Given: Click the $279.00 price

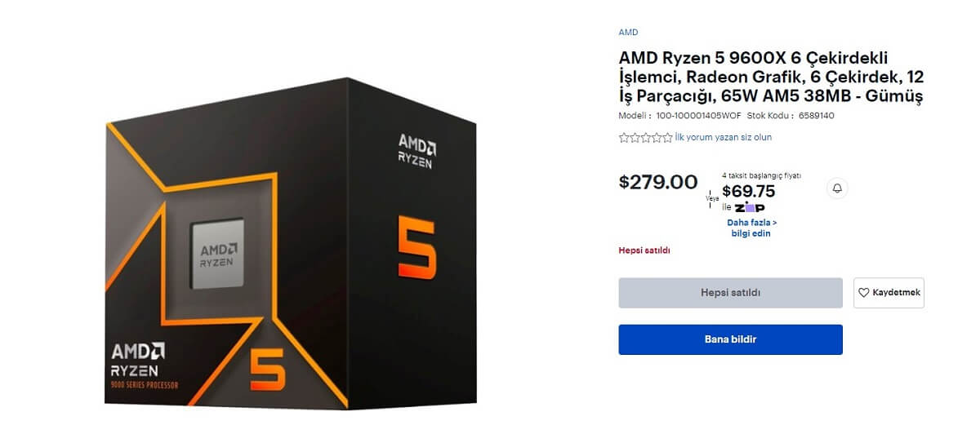Looking at the screenshot, I should [x=658, y=182].
